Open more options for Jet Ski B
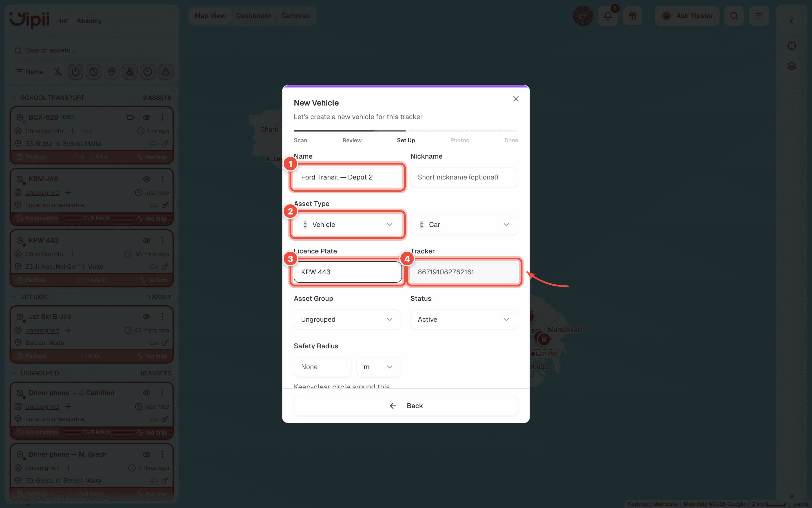Screen dimensions: 812x508 click(162, 316)
